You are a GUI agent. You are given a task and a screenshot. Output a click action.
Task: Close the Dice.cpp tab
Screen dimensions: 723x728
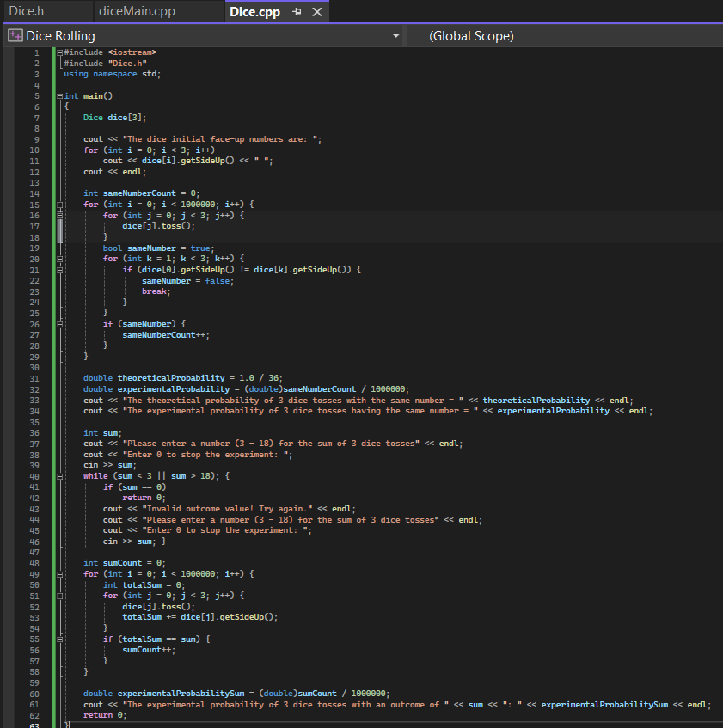pyautogui.click(x=317, y=12)
